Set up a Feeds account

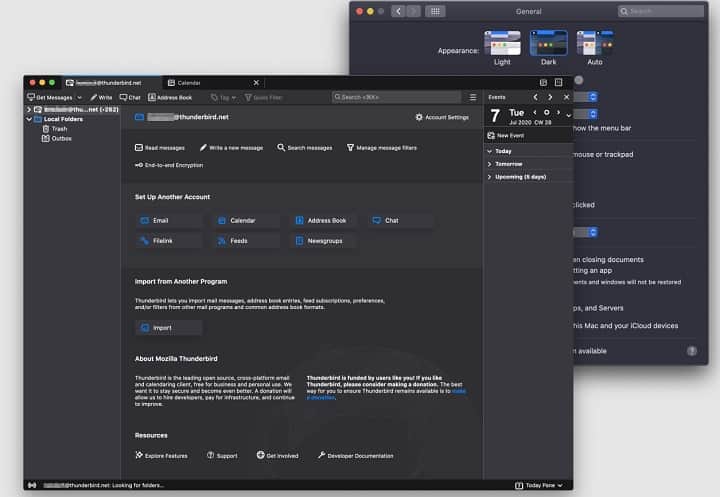246,241
